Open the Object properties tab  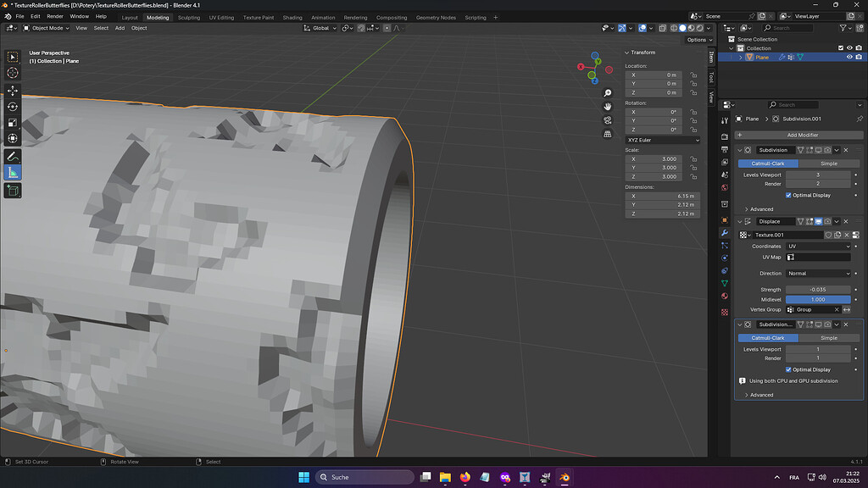[x=725, y=220]
